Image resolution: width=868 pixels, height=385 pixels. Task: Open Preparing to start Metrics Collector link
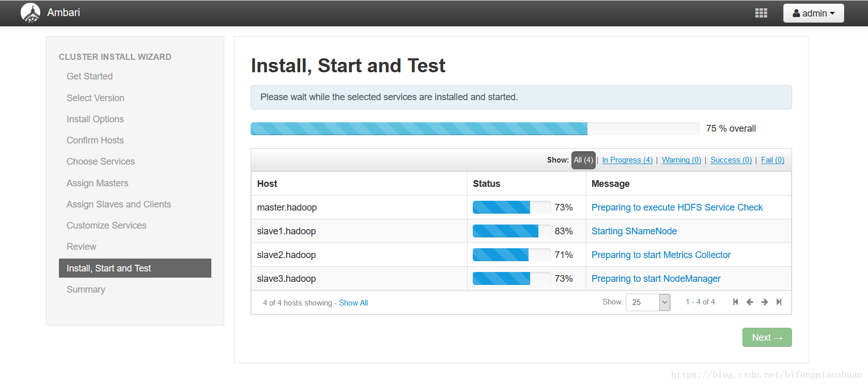661,255
